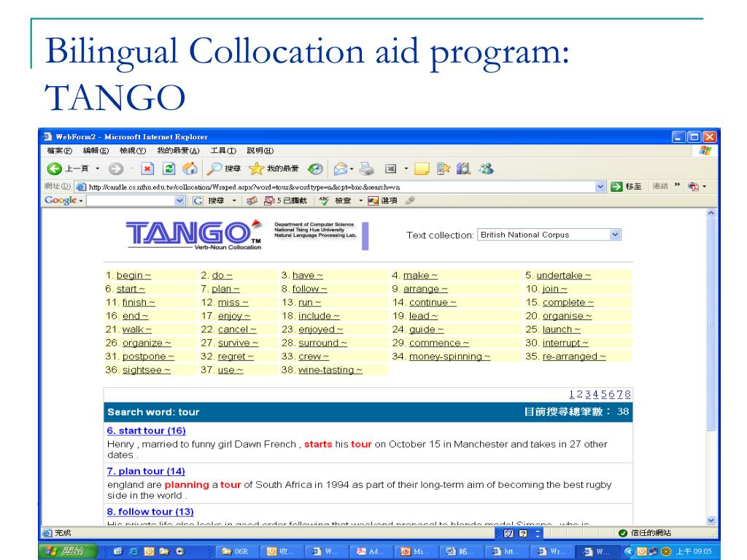Print page with the printer icon
747x560 pixels.
tap(366, 168)
